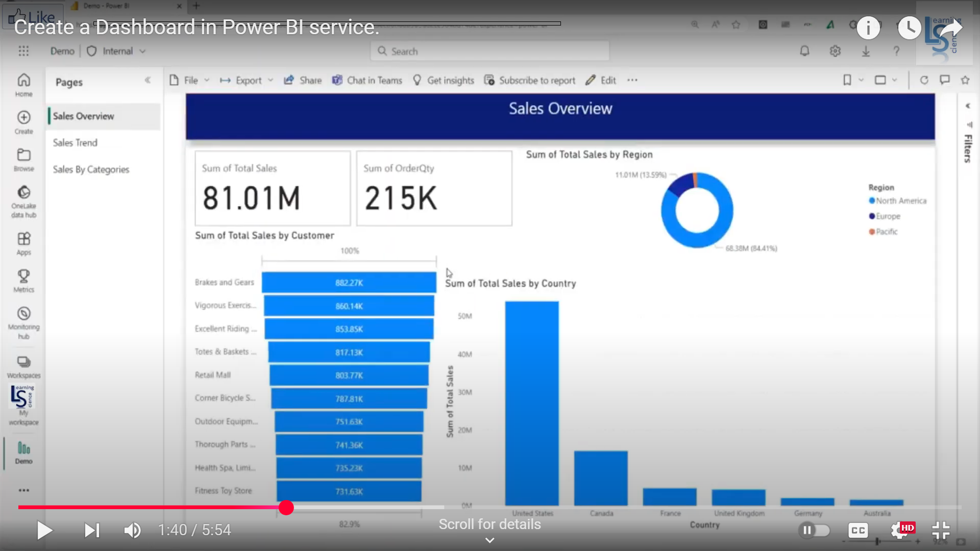980x551 pixels.
Task: Open the Browse folder icon
Action: 23,160
